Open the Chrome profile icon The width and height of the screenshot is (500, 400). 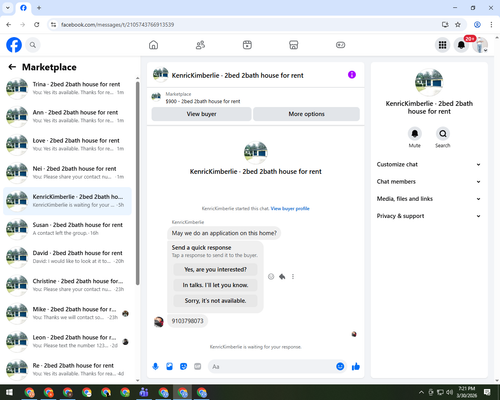477,25
